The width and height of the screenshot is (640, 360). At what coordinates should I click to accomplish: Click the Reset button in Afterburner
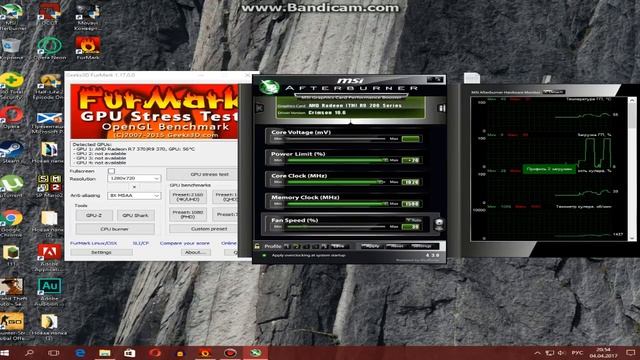[397, 246]
